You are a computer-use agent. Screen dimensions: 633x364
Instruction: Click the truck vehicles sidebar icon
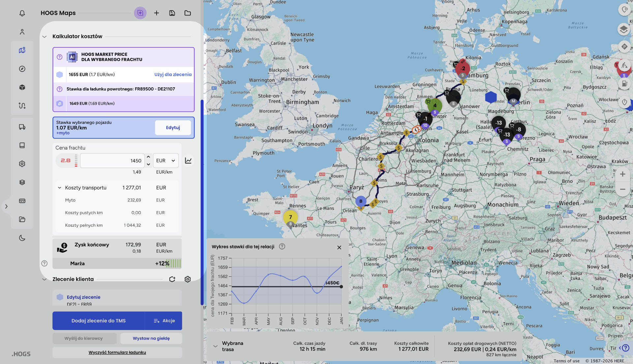pyautogui.click(x=22, y=127)
